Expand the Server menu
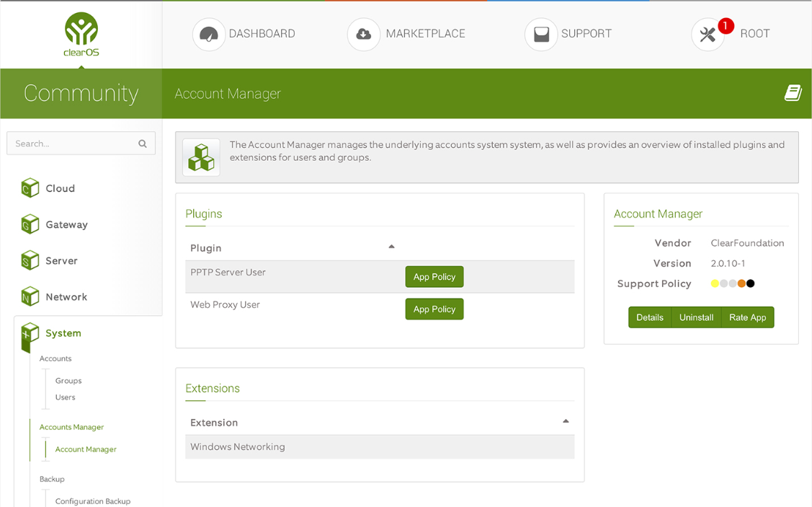This screenshot has height=507, width=812. pos(61,261)
